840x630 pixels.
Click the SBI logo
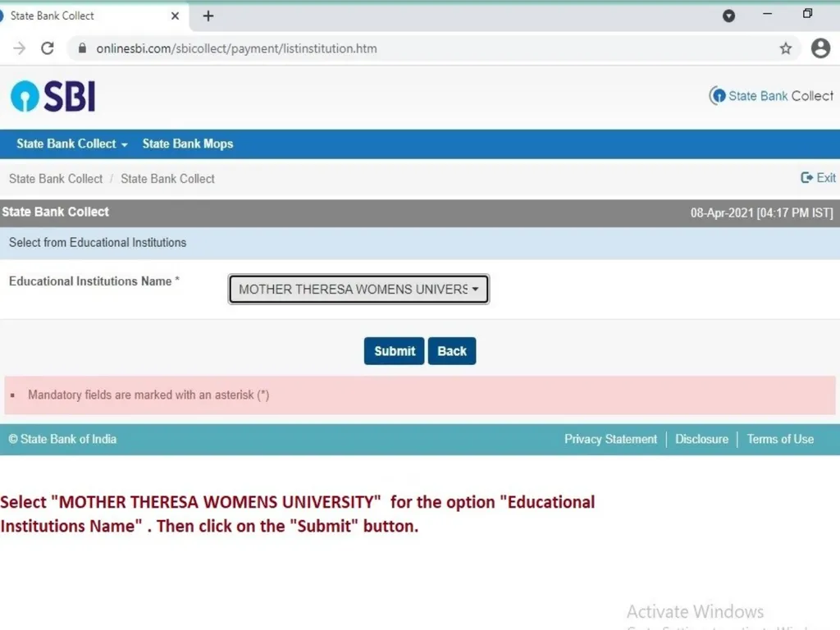[x=53, y=97]
